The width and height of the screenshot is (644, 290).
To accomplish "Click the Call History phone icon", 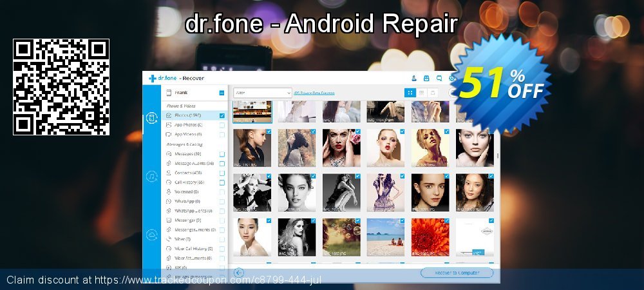I will pyautogui.click(x=168, y=182).
